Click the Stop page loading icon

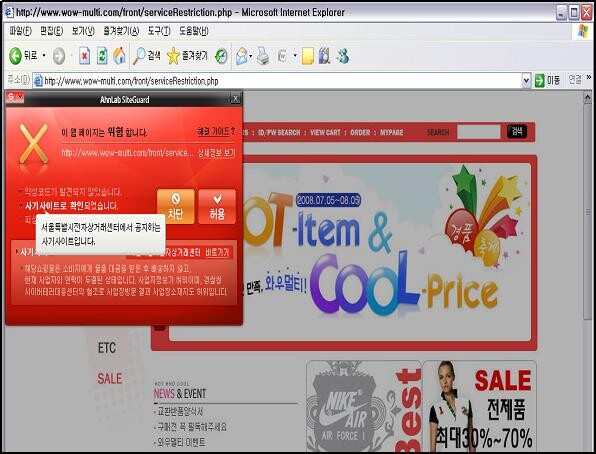pos(84,56)
